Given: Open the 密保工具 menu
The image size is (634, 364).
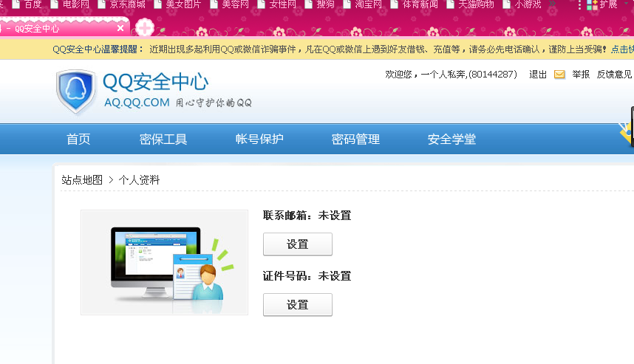Looking at the screenshot, I should [x=163, y=139].
